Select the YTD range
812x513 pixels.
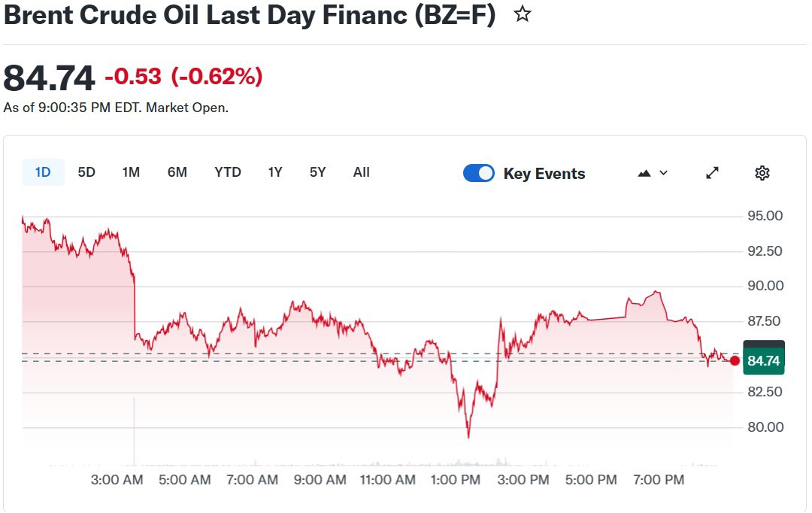pyautogui.click(x=228, y=172)
